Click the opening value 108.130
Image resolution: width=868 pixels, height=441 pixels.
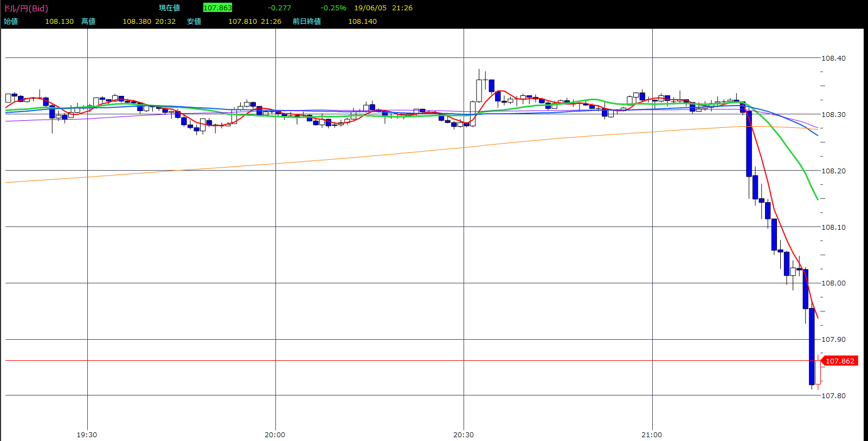tap(59, 21)
